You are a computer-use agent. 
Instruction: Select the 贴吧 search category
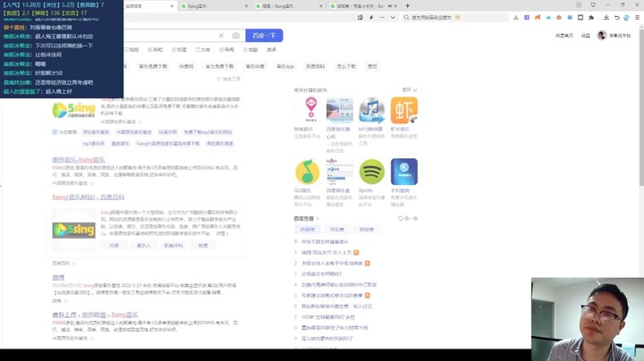tap(156, 50)
